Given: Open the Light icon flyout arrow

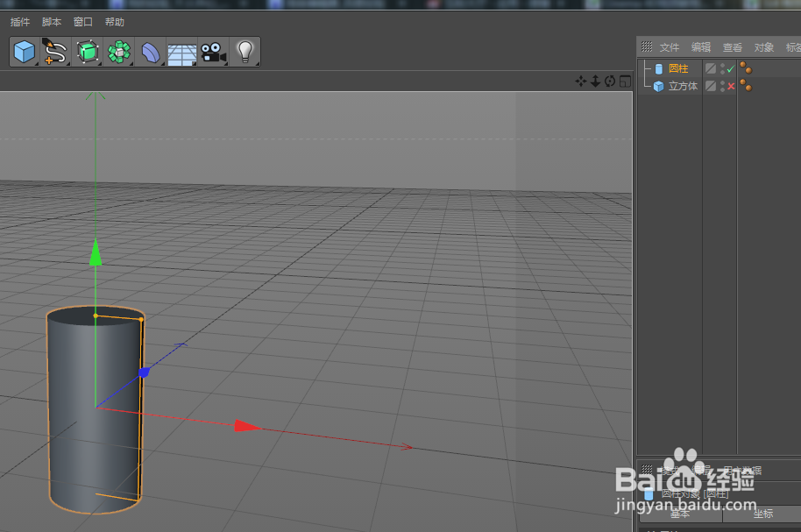Looking at the screenshot, I should (x=256, y=63).
